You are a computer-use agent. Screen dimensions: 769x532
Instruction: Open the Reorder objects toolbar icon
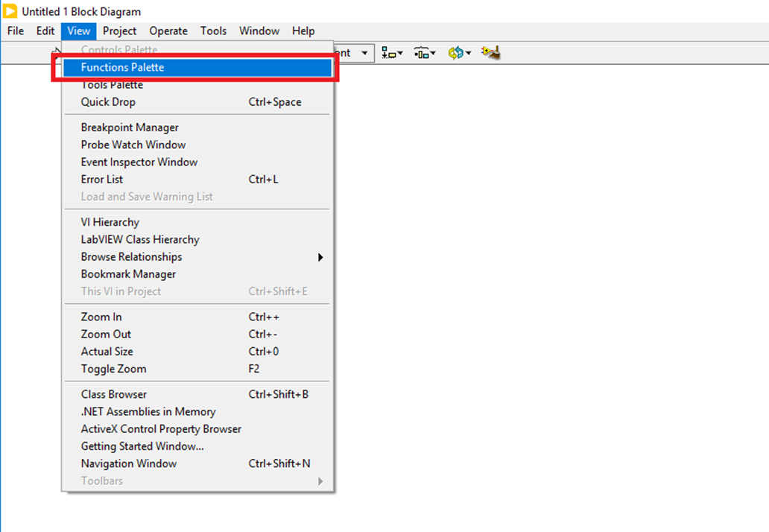[x=458, y=53]
